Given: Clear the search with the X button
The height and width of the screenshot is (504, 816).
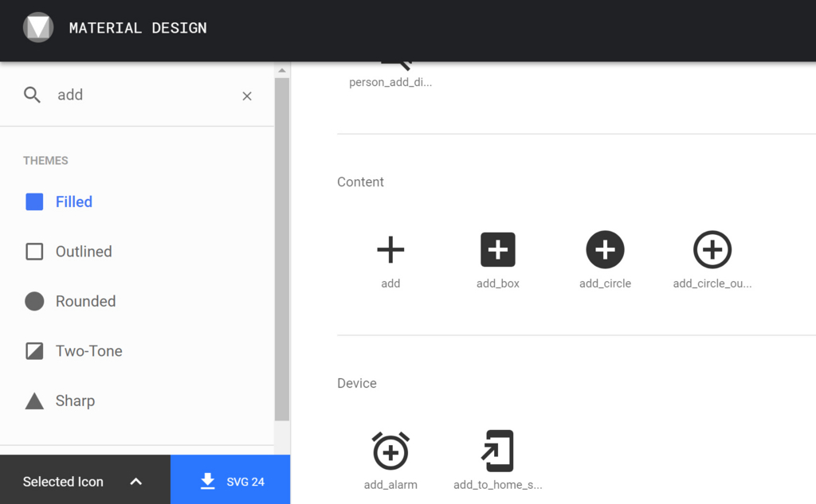Looking at the screenshot, I should tap(247, 96).
